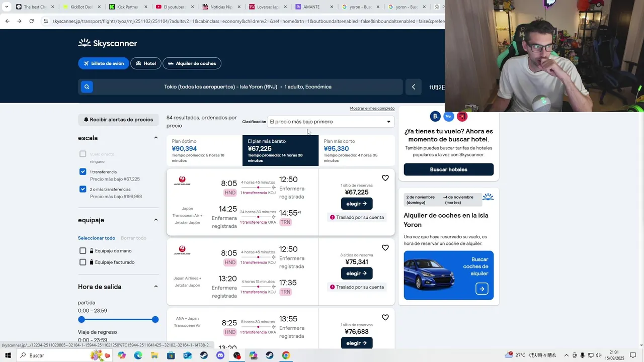Check the Equipaje de mano checkbox
This screenshot has width=644, height=362.
(x=83, y=251)
